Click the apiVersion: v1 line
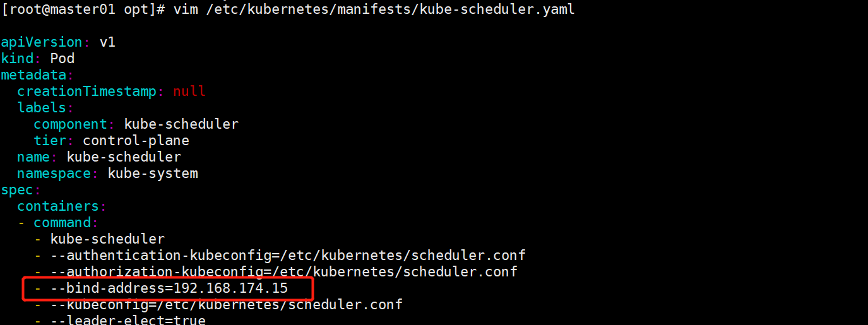 click(58, 42)
